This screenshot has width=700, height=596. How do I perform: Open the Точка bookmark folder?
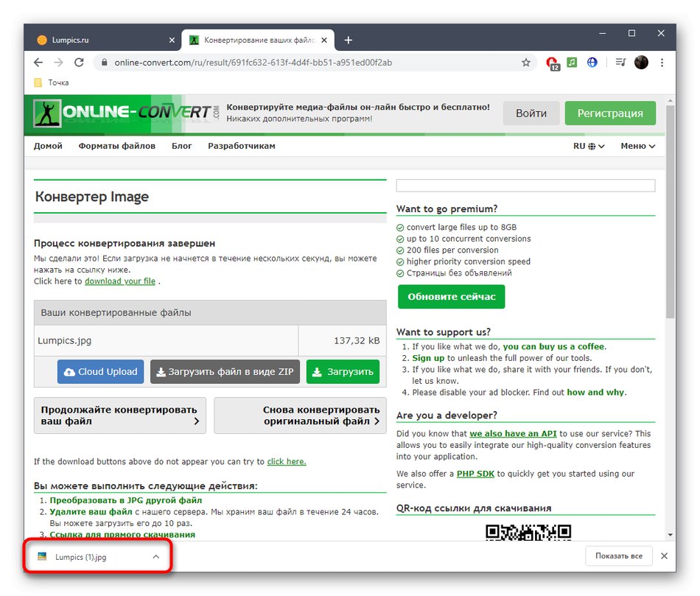point(52,83)
